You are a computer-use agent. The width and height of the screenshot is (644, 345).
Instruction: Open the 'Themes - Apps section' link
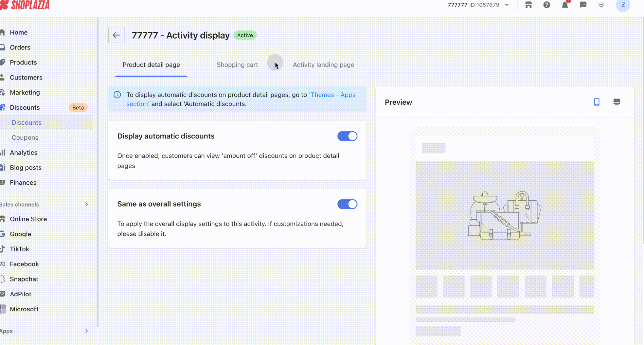pyautogui.click(x=332, y=95)
